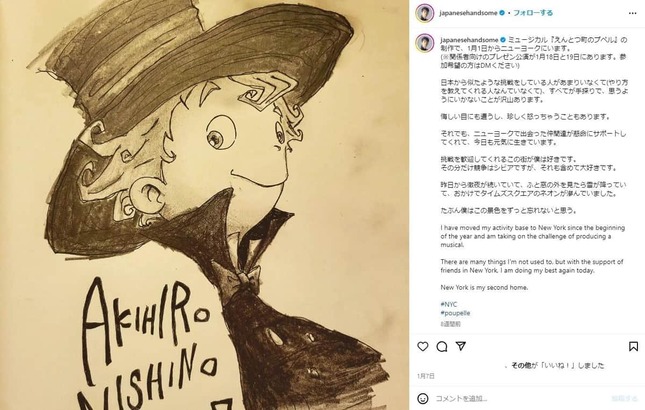Click the コメントを追加 comment input field
Screen dimensions: 645x410
point(520,398)
